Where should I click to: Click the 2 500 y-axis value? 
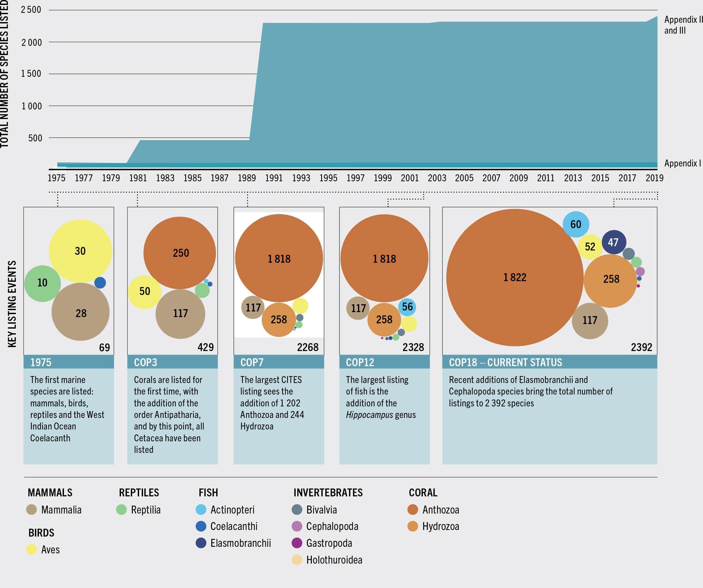pyautogui.click(x=31, y=10)
